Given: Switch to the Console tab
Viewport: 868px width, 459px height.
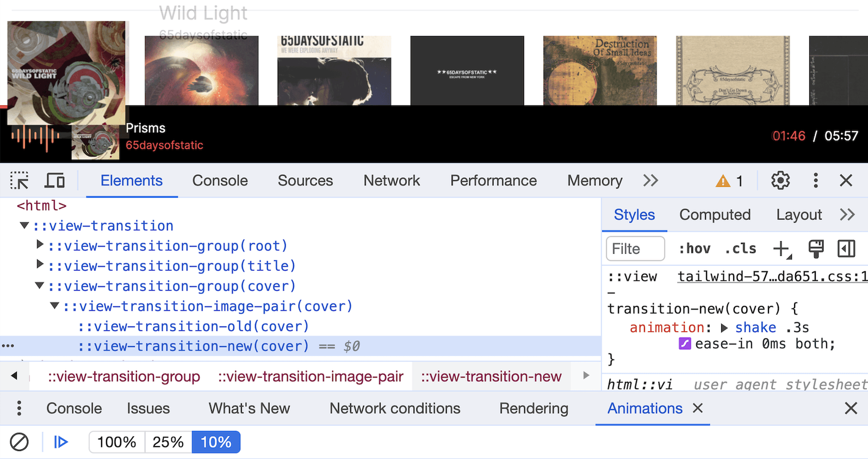Looking at the screenshot, I should pyautogui.click(x=220, y=181).
